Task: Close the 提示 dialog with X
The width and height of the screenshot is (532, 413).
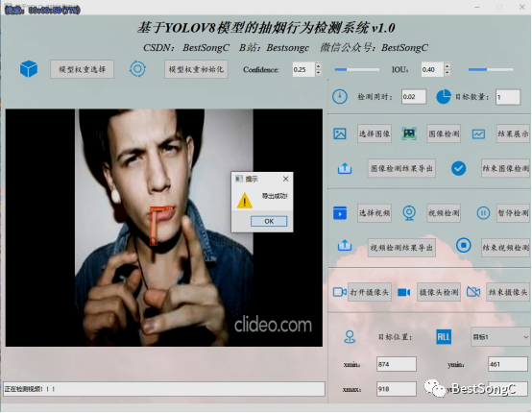Action: [x=285, y=179]
